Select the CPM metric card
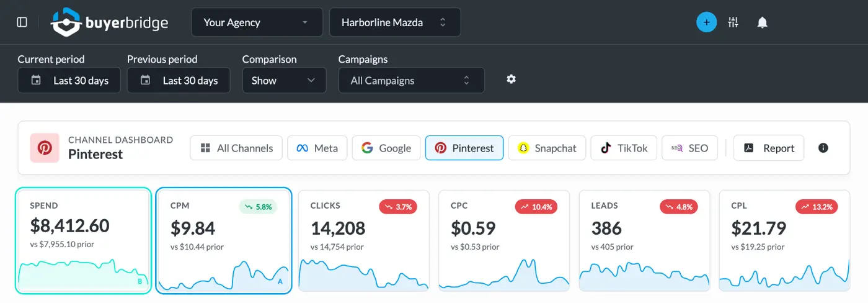 pyautogui.click(x=224, y=240)
